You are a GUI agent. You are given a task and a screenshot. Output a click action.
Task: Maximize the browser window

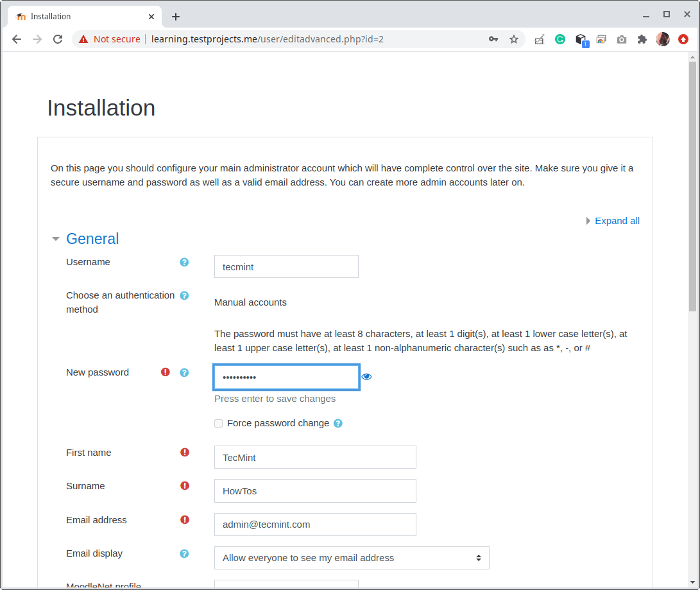point(667,15)
